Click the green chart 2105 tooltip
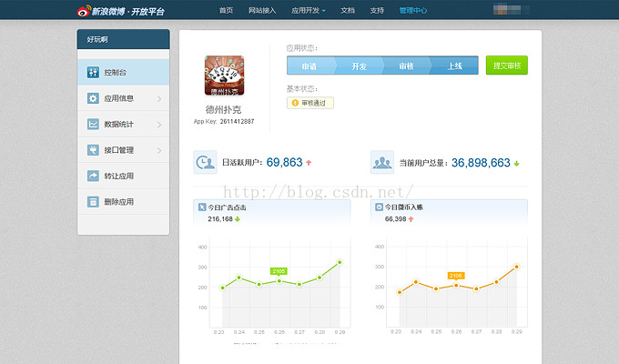The height and width of the screenshot is (364, 619). pyautogui.click(x=279, y=271)
